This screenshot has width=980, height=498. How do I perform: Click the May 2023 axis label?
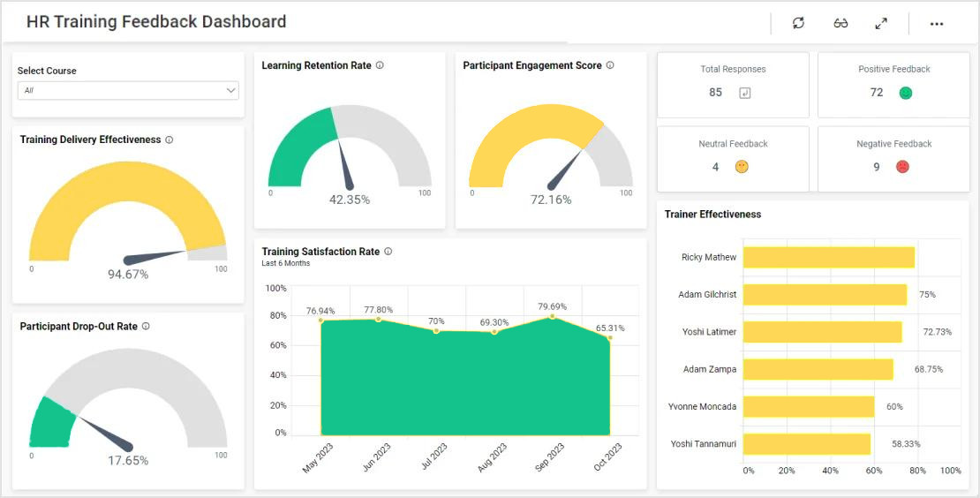318,458
